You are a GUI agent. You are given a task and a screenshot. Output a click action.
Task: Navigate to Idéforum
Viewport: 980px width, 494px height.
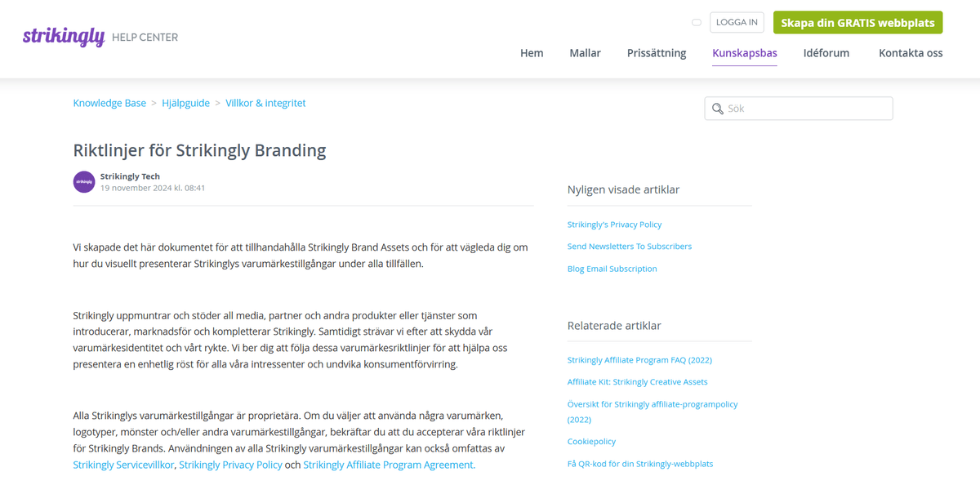(x=826, y=53)
